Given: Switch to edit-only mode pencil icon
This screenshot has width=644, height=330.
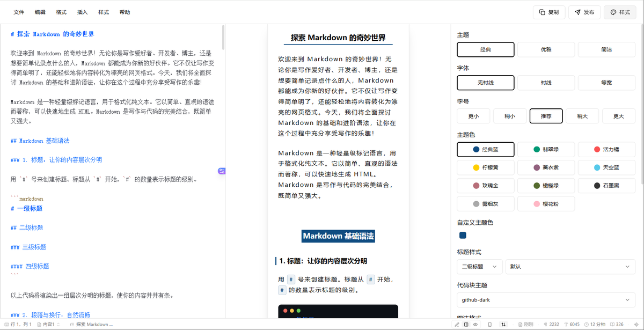Looking at the screenshot, I should [457, 325].
